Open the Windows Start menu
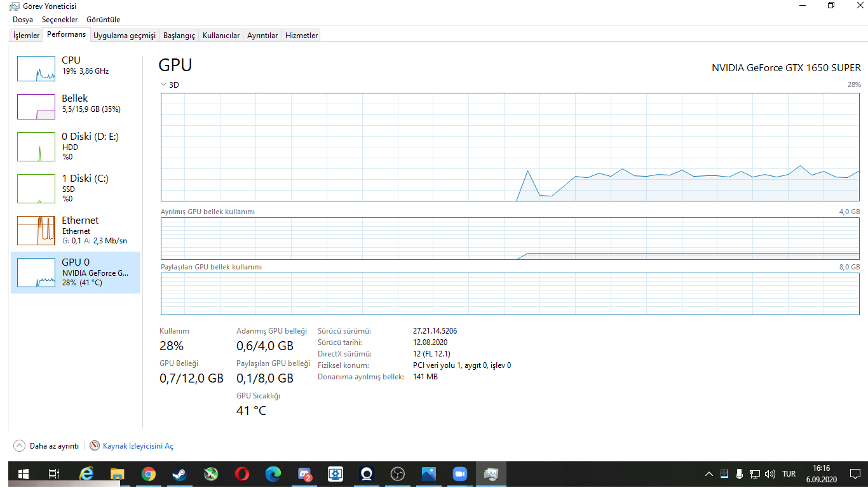 click(x=24, y=474)
